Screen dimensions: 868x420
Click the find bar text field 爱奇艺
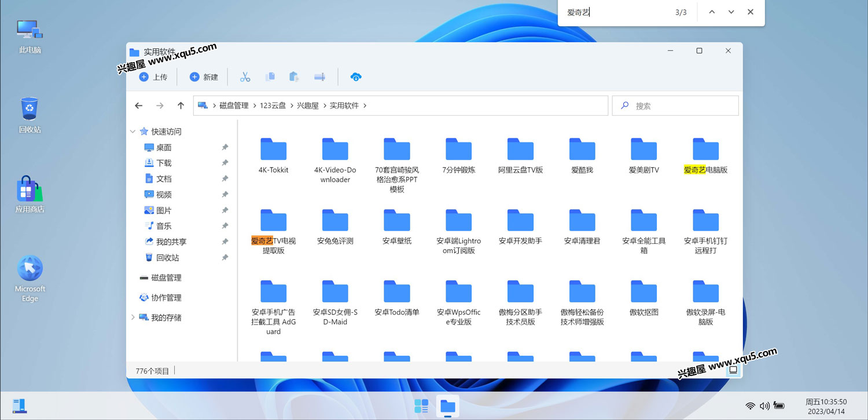pyautogui.click(x=613, y=12)
